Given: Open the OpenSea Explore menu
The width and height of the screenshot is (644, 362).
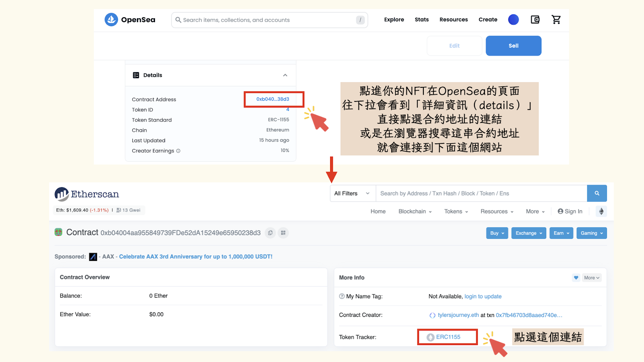Looking at the screenshot, I should pyautogui.click(x=394, y=19).
